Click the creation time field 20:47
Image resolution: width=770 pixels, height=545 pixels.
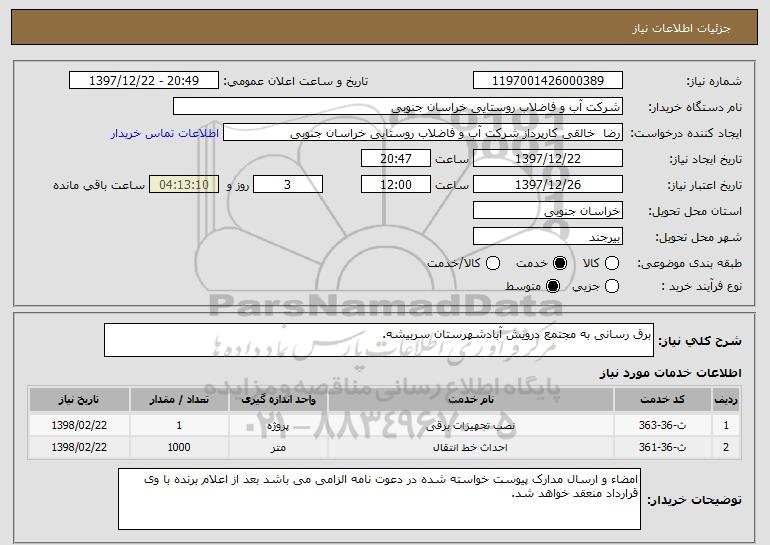click(x=396, y=159)
